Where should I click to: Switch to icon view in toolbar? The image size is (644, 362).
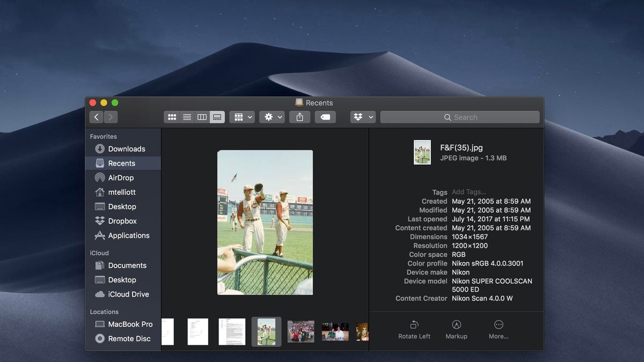[x=172, y=117]
